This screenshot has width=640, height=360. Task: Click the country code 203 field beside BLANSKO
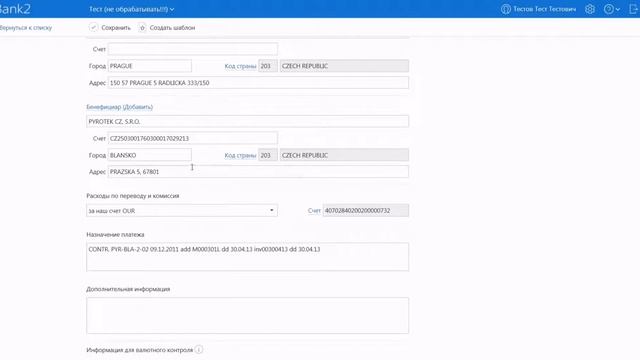coord(268,155)
